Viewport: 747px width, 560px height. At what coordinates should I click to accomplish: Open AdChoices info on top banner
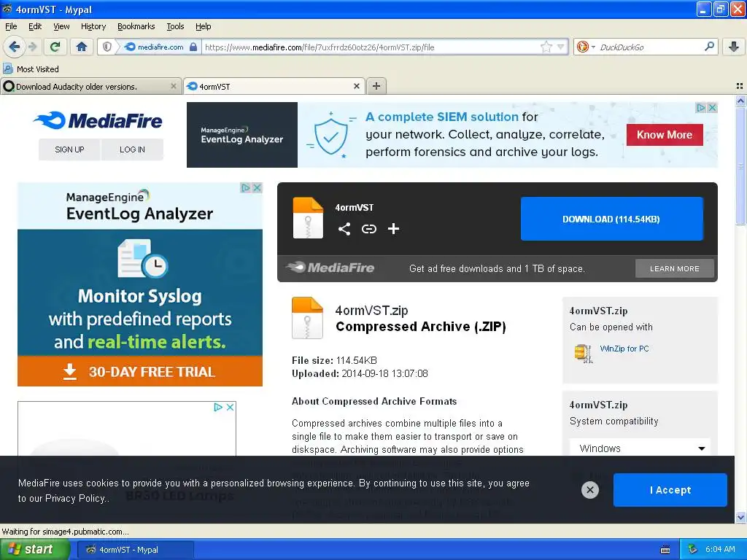[701, 108]
